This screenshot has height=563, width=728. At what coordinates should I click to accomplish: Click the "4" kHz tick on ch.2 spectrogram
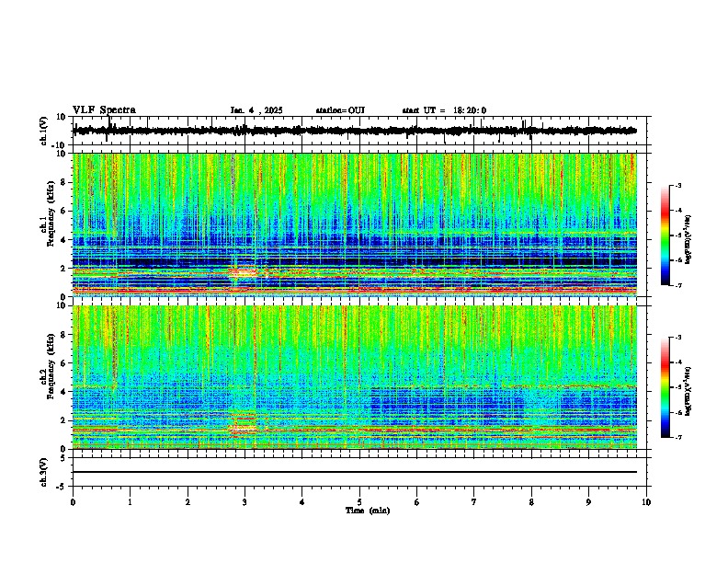[63, 392]
